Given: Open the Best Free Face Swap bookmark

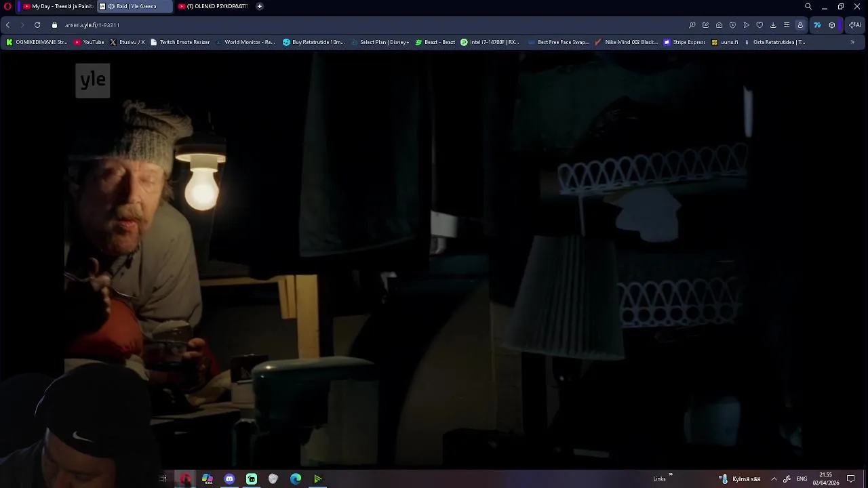Looking at the screenshot, I should tap(558, 42).
